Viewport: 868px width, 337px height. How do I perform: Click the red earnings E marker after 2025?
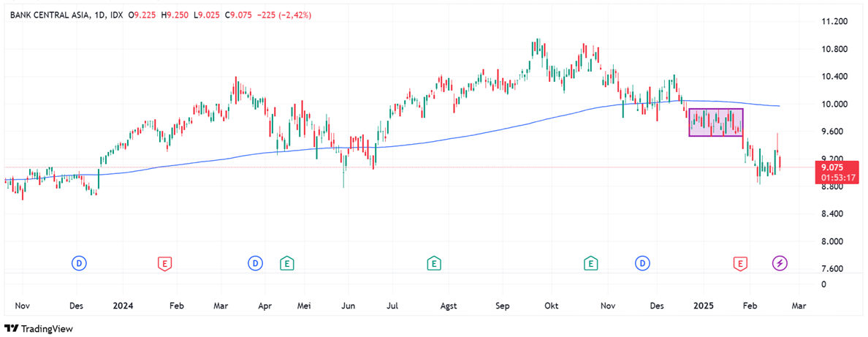[x=739, y=263]
